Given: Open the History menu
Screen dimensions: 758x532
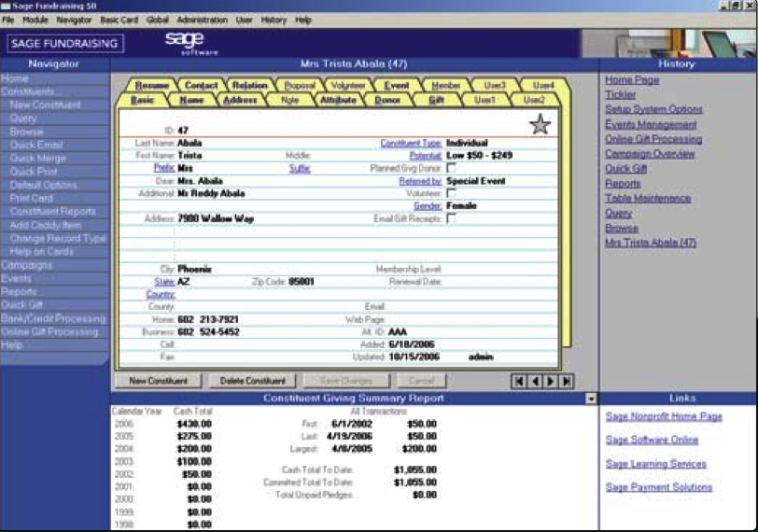Looking at the screenshot, I should [x=274, y=20].
